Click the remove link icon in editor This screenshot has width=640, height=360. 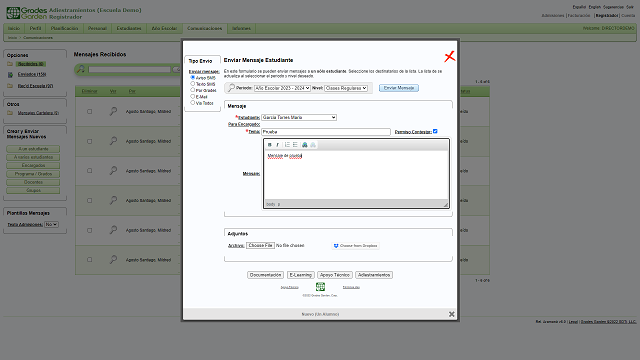tap(313, 145)
